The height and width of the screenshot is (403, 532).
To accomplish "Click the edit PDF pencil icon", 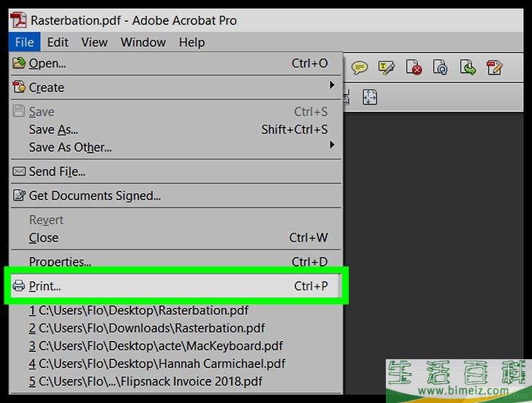I will 494,67.
